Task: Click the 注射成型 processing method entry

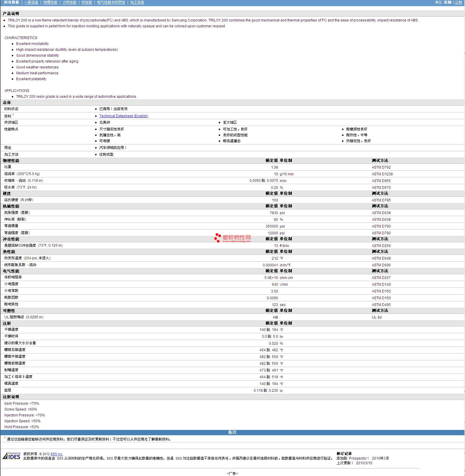Action: point(106,154)
